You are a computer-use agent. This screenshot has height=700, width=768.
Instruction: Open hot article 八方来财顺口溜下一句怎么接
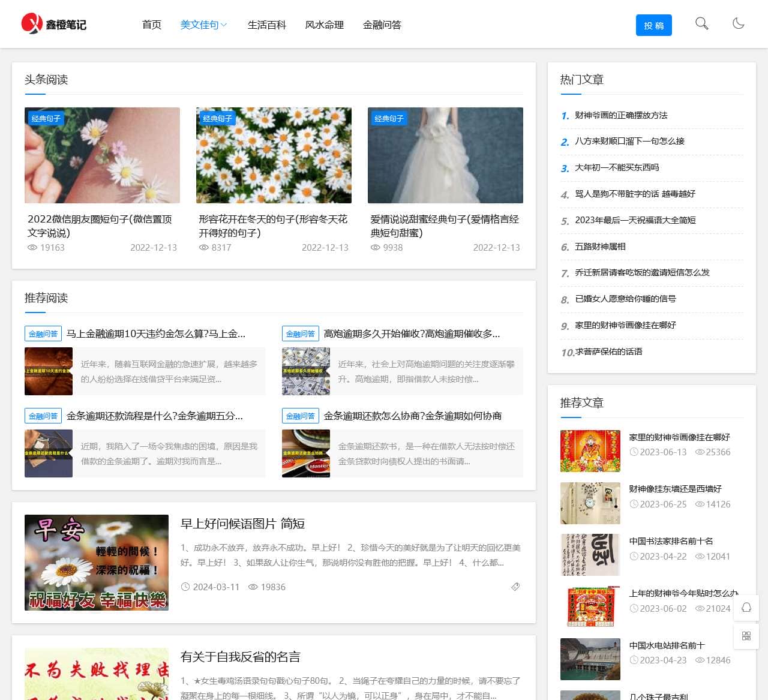629,141
